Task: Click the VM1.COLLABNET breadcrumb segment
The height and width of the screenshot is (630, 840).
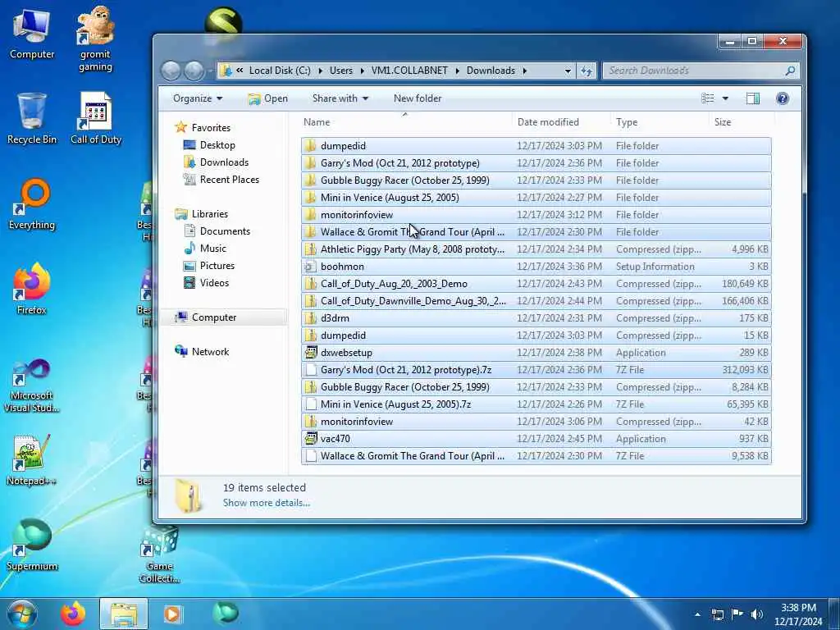Action: tap(409, 71)
